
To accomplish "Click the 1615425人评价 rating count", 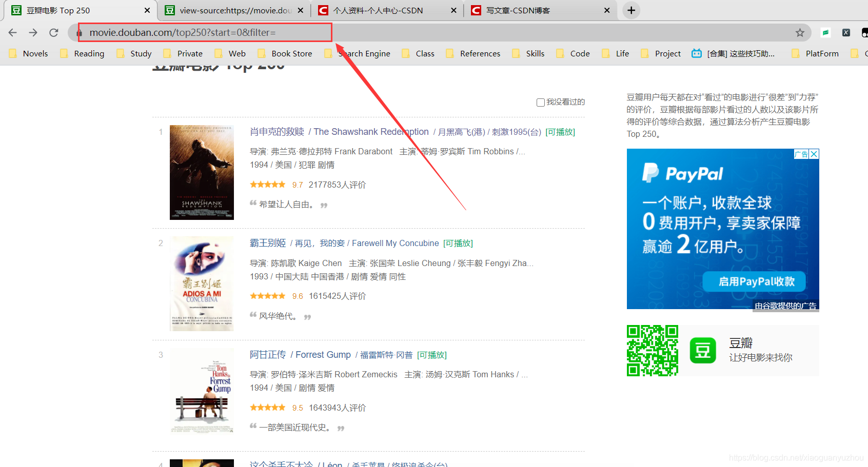I will (x=337, y=296).
